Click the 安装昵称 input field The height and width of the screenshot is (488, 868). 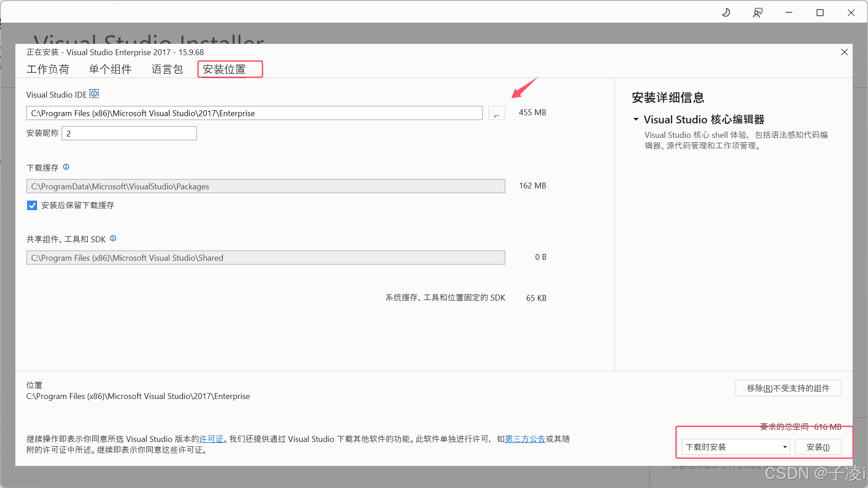pos(129,133)
